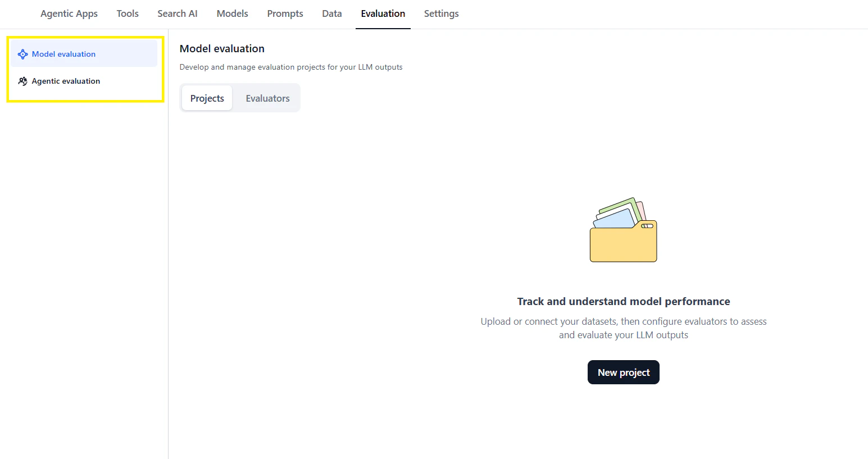Switch to Agentic evaluation in the sidebar

66,81
